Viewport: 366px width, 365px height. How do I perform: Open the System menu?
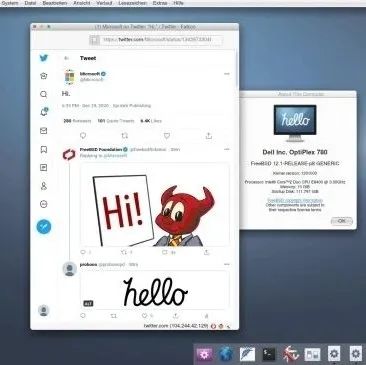pyautogui.click(x=10, y=3)
